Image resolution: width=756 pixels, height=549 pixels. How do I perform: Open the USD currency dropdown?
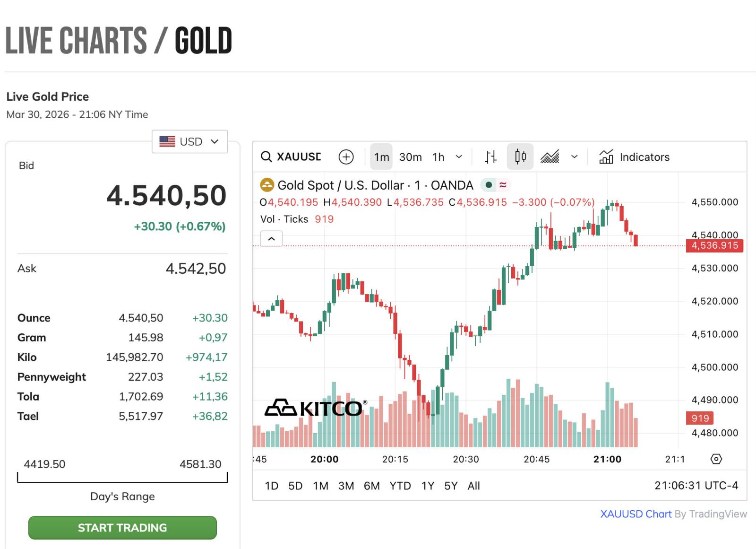(189, 142)
